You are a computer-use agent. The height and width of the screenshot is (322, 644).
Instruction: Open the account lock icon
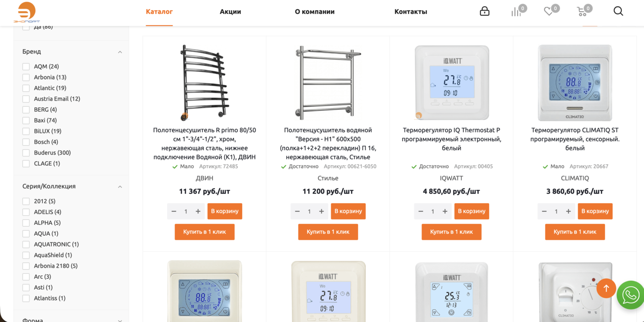[484, 11]
